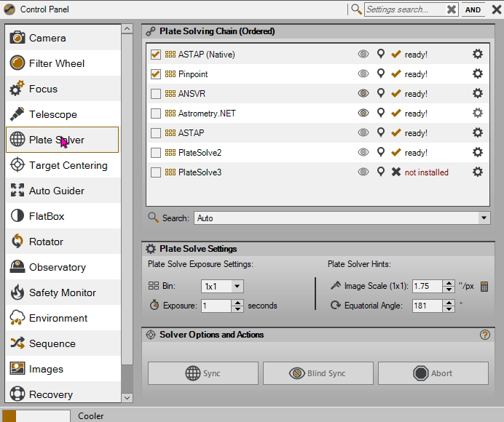Open Camera settings section
The width and height of the screenshot is (504, 422).
(63, 38)
